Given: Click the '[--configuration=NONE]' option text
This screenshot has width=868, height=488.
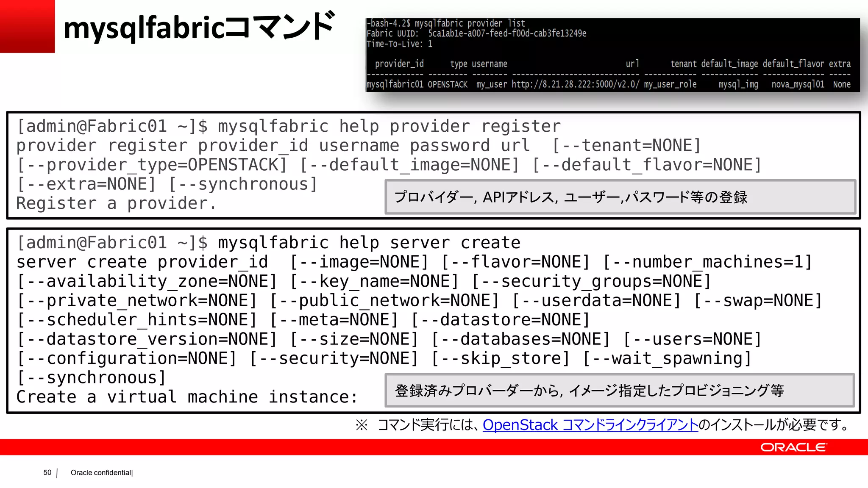Looking at the screenshot, I should (127, 358).
